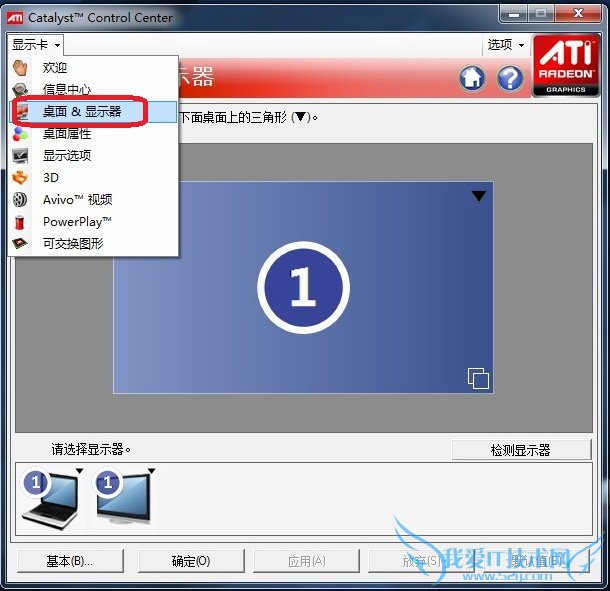610x591 pixels.
Task: Select 桌面 & 显示器 menu entry
Action: 93,112
